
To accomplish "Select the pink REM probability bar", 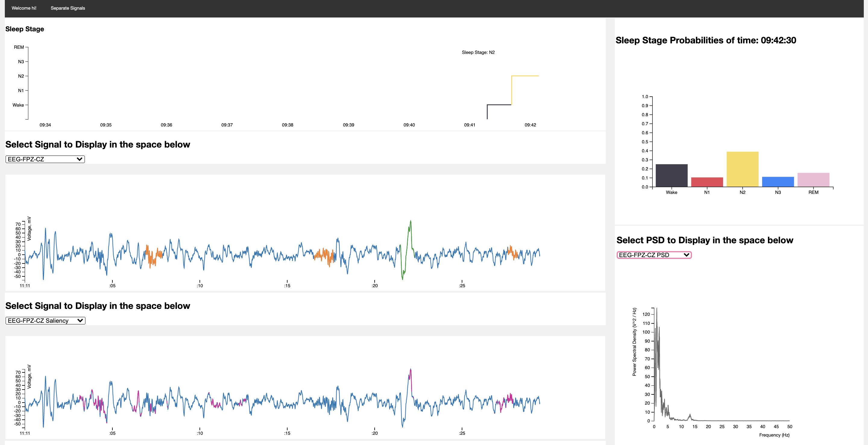I will (813, 180).
